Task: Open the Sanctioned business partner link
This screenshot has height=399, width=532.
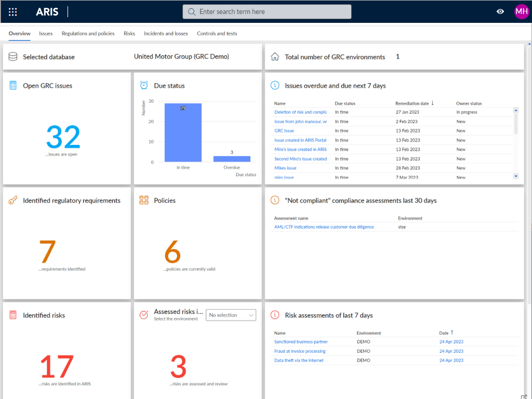Action: (x=301, y=342)
